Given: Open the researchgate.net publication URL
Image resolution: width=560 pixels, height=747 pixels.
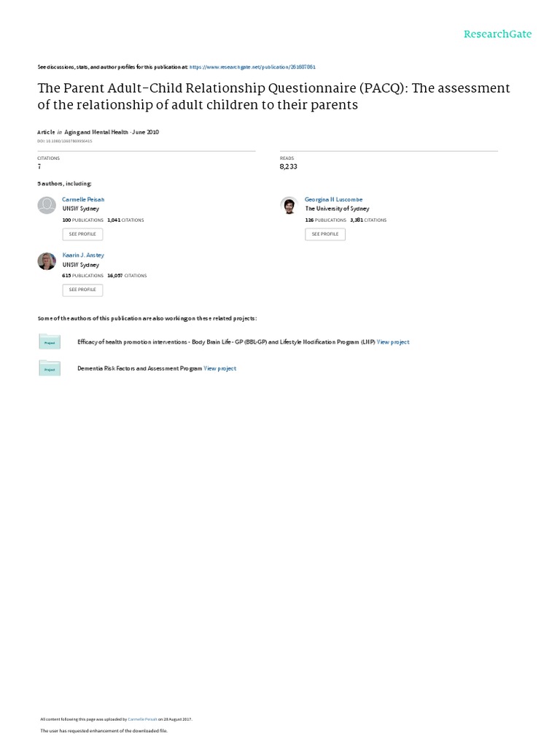Looking at the screenshot, I should (x=252, y=66).
